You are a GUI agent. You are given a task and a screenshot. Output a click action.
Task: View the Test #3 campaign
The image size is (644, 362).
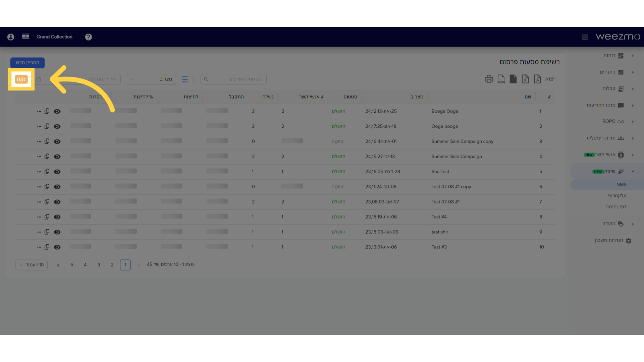point(57,247)
